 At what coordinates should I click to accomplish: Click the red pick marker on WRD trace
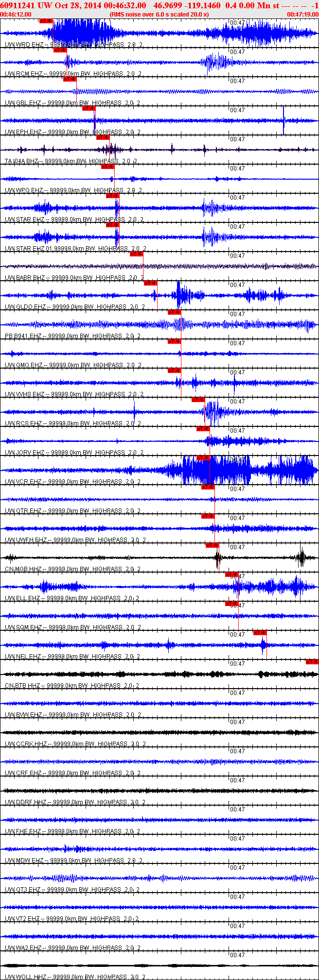click(46, 21)
